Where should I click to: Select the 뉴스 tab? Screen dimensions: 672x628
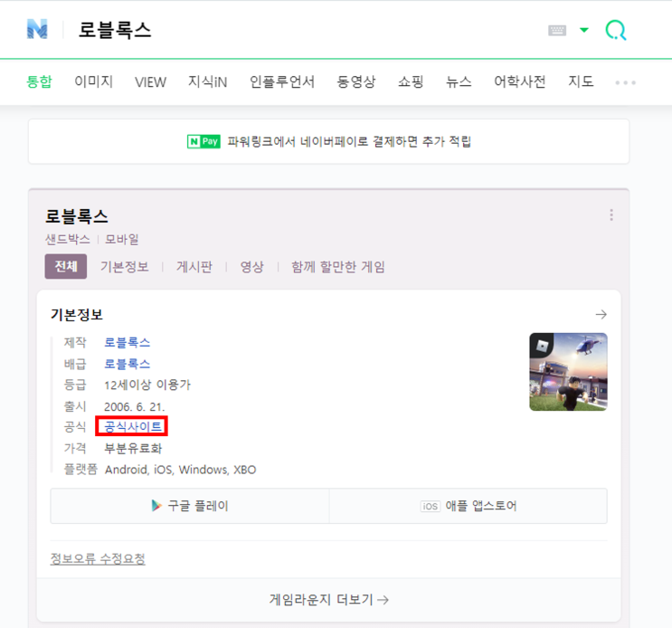(x=459, y=81)
